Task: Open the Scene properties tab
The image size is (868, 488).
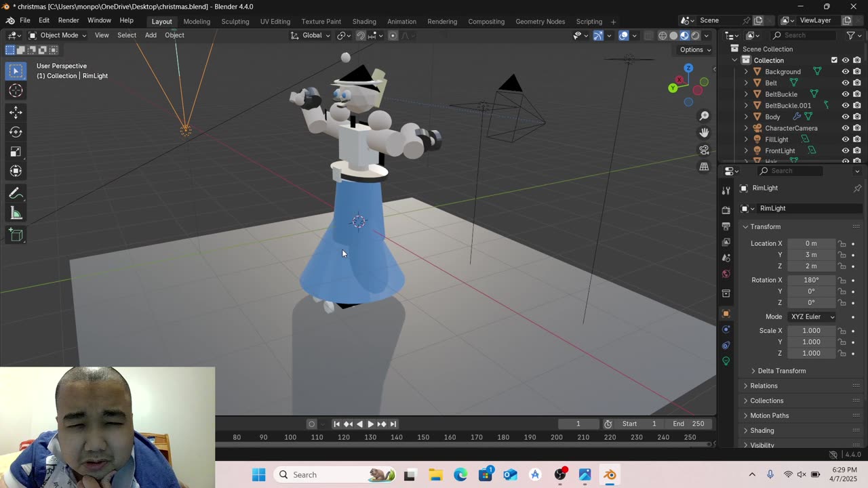Action: (726, 258)
